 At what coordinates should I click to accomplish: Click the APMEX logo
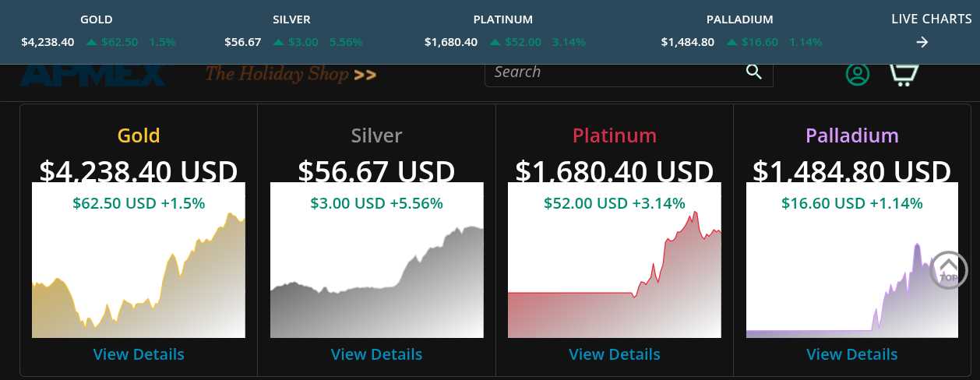point(93,76)
